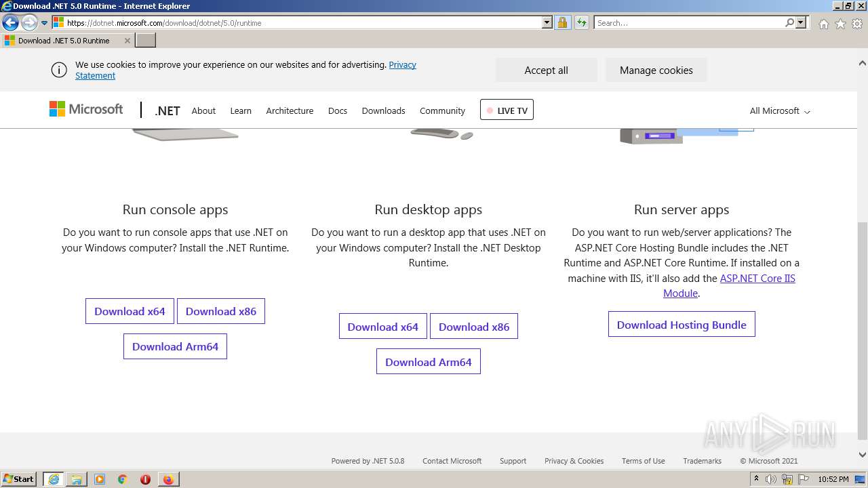Screen dimensions: 868x488
Task: Close the Download .NET 5.0 Runtime tab
Action: 127,41
